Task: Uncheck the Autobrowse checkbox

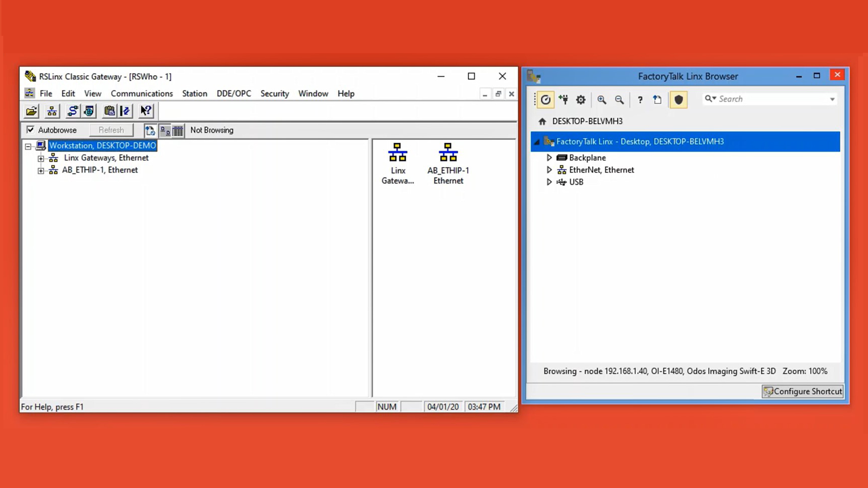Action: pos(30,130)
